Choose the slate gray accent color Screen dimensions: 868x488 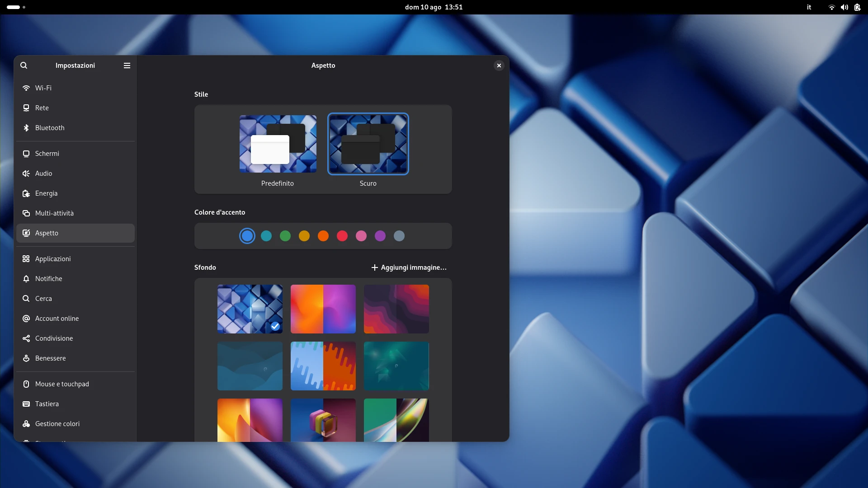399,236
